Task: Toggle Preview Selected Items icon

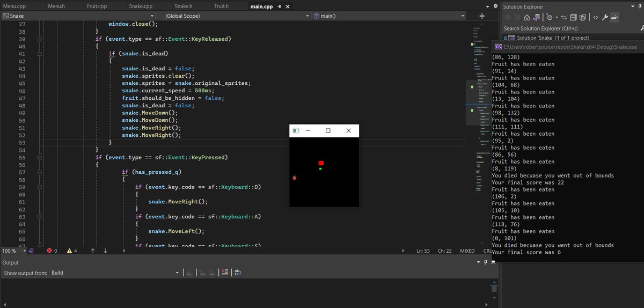Action: point(614,17)
